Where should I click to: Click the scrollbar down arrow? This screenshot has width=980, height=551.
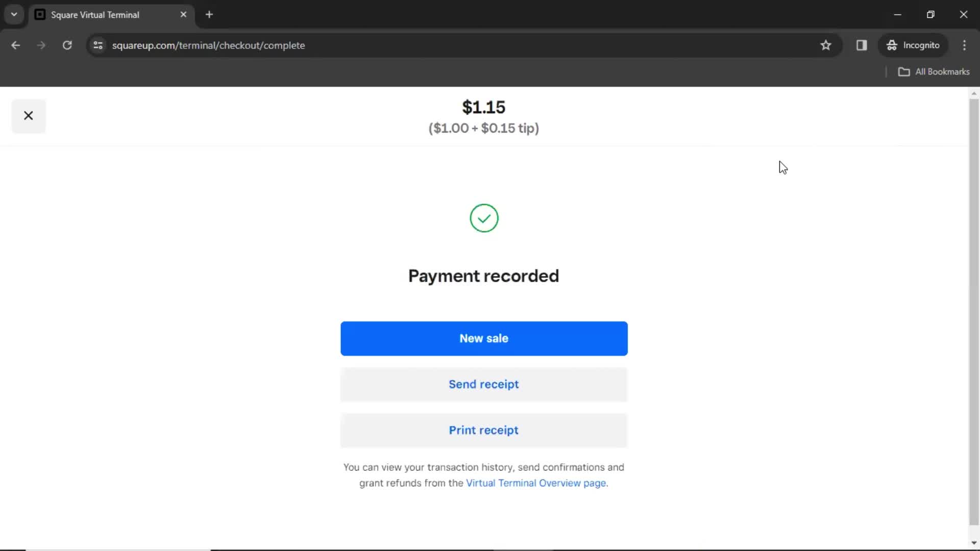pyautogui.click(x=974, y=543)
